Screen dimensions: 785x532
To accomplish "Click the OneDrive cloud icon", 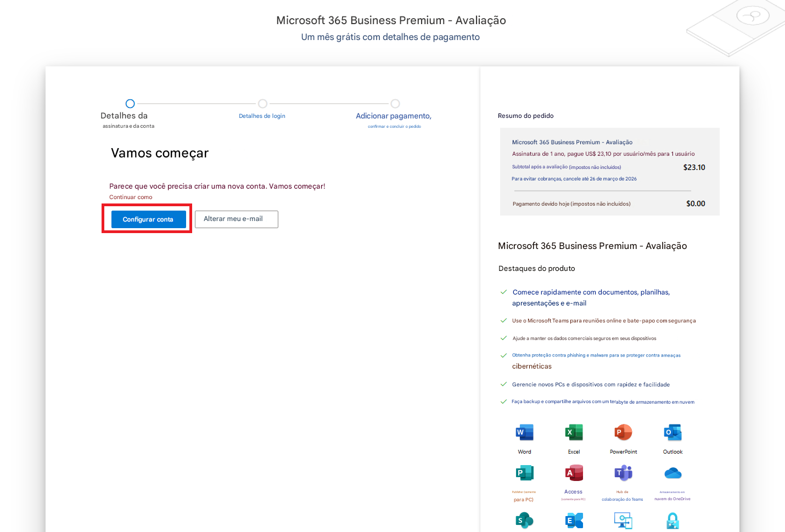I will point(672,473).
